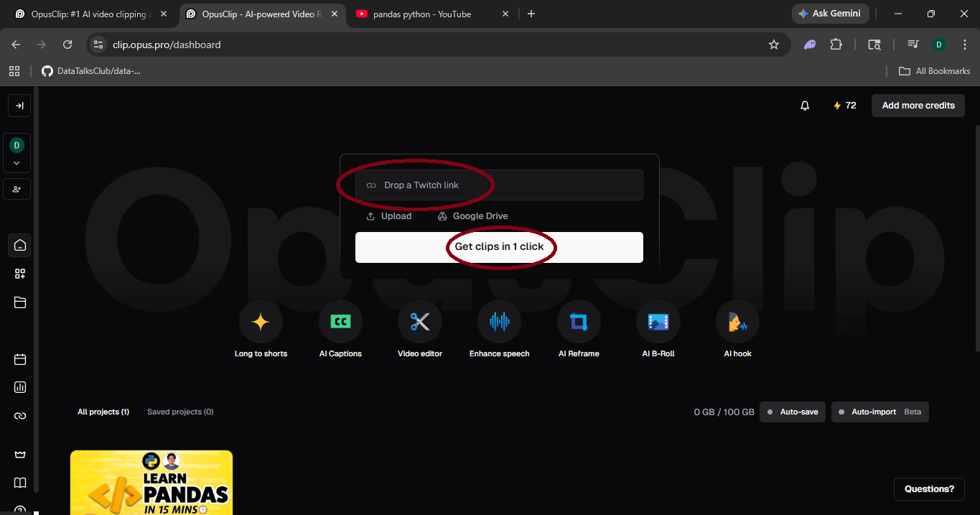Open the Questions? help button
Screen dimensions: 980x515
929,489
